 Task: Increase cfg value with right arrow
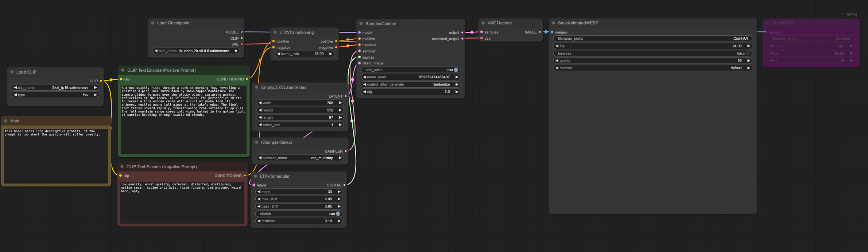pos(457,92)
